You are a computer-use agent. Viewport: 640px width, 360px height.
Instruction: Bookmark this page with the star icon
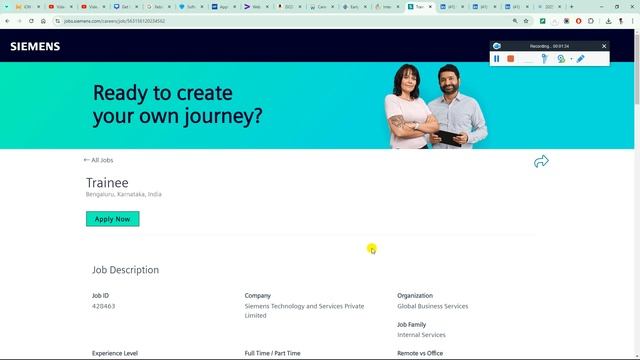(x=526, y=21)
